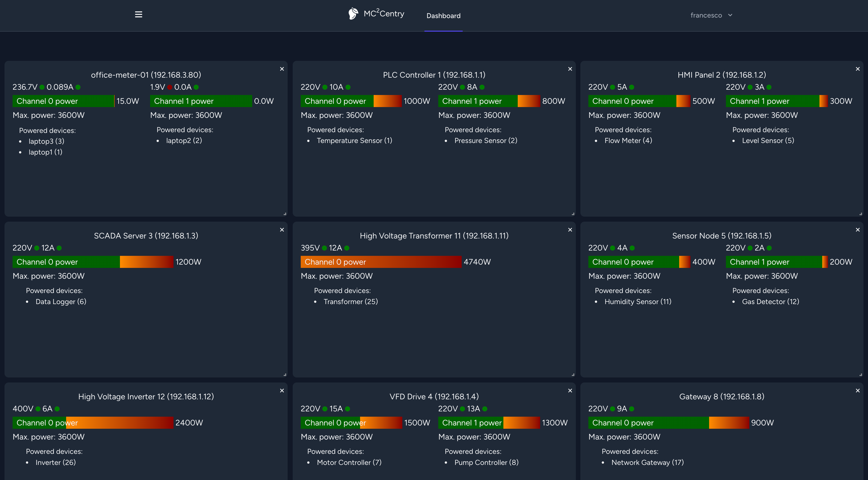Click the resize handle of SCADA Server 3 card
The width and height of the screenshot is (868, 480).
click(285, 374)
